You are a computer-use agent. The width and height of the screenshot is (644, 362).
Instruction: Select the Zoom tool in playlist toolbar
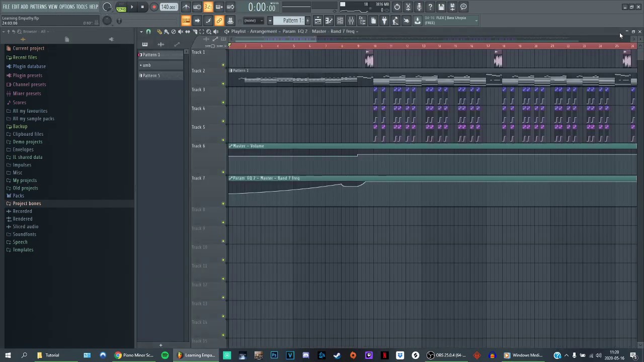point(209,31)
